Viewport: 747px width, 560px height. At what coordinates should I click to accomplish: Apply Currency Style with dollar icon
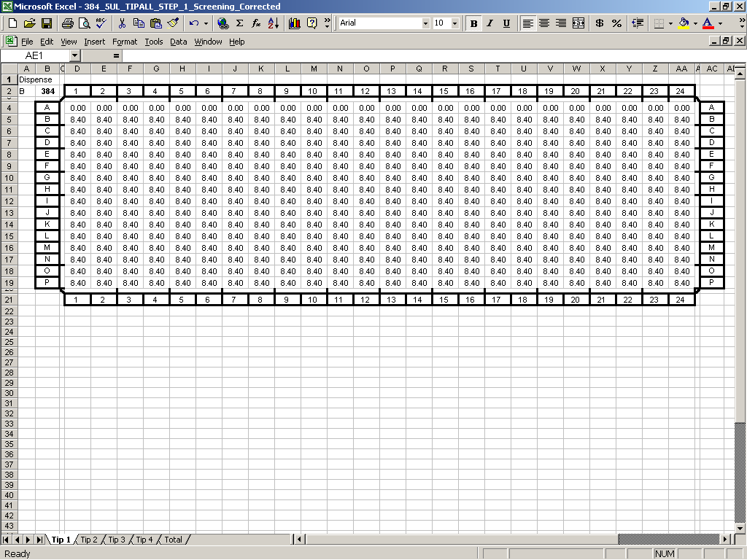600,23
